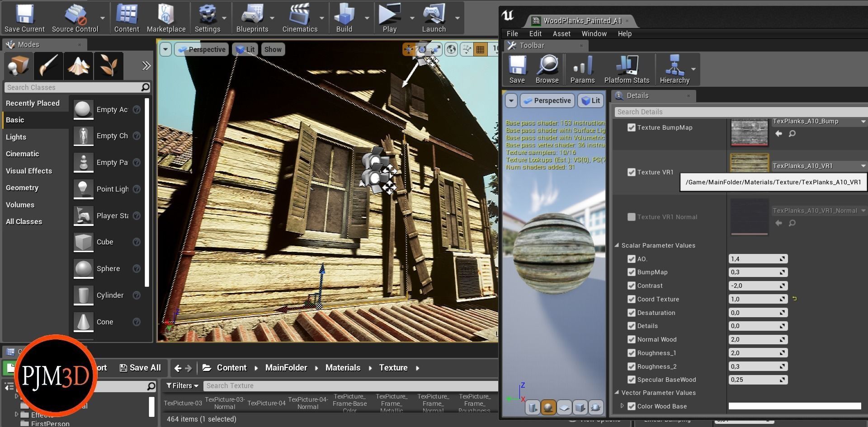Image resolution: width=868 pixels, height=427 pixels.
Task: Collapse Vector Parameter Values section
Action: coord(617,393)
